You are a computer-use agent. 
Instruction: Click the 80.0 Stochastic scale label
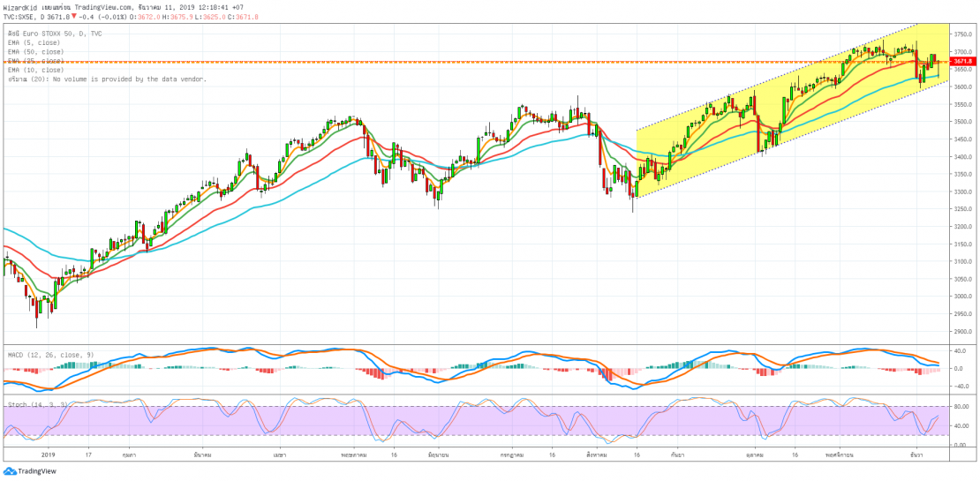(x=959, y=407)
